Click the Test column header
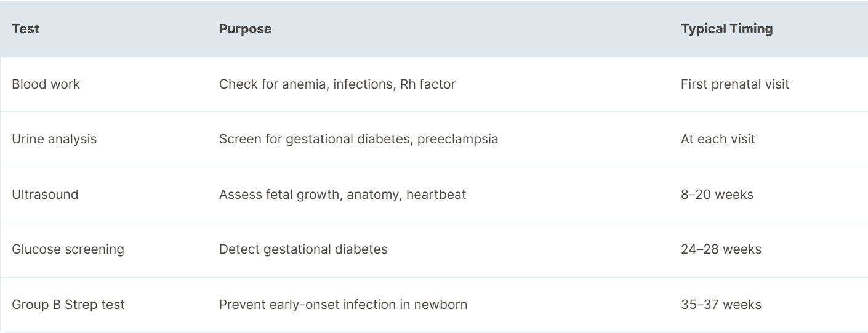Screen dimensions: 868x333 click(x=26, y=29)
